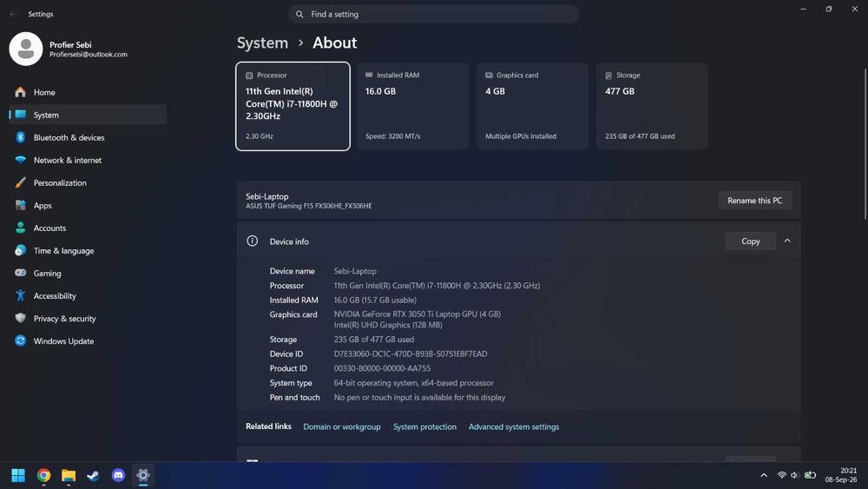Open Windows Update settings
Screen dimensions: 868x489
[x=88, y=341]
